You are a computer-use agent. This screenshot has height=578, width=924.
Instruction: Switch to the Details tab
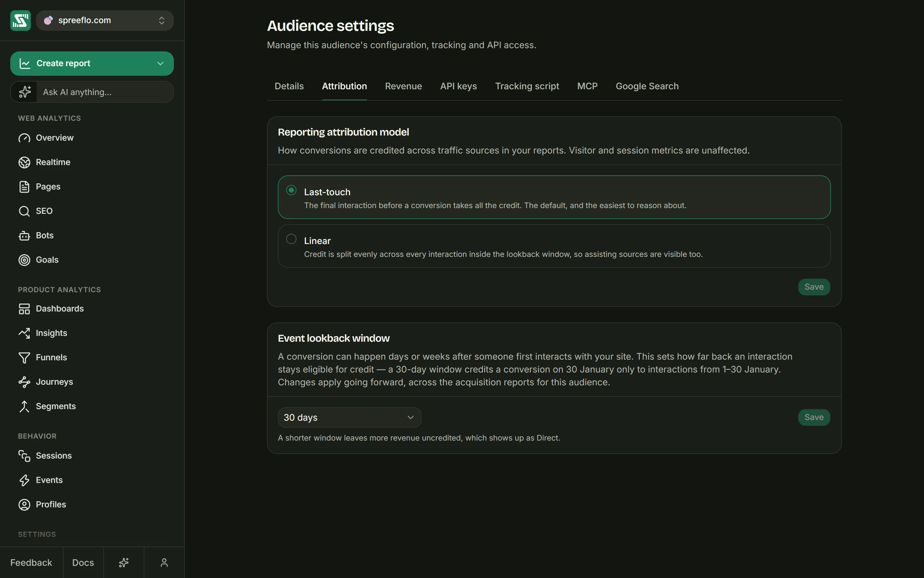tap(289, 86)
